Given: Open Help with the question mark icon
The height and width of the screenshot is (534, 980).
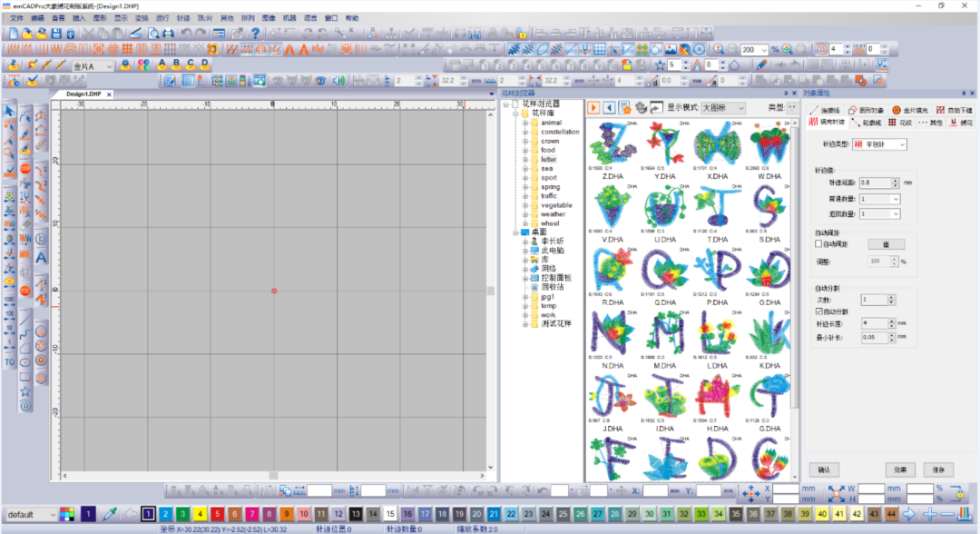Looking at the screenshot, I should [x=255, y=34].
